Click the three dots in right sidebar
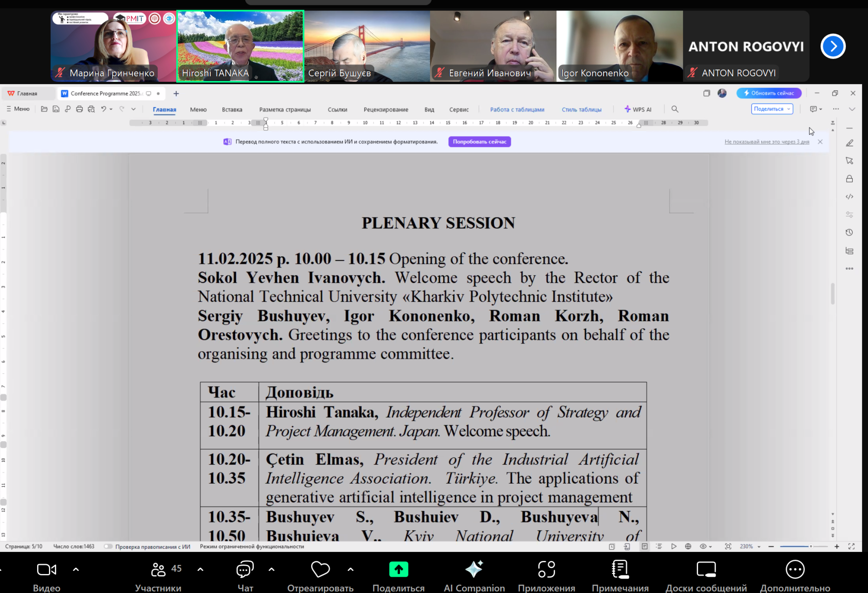The width and height of the screenshot is (868, 593). [849, 268]
